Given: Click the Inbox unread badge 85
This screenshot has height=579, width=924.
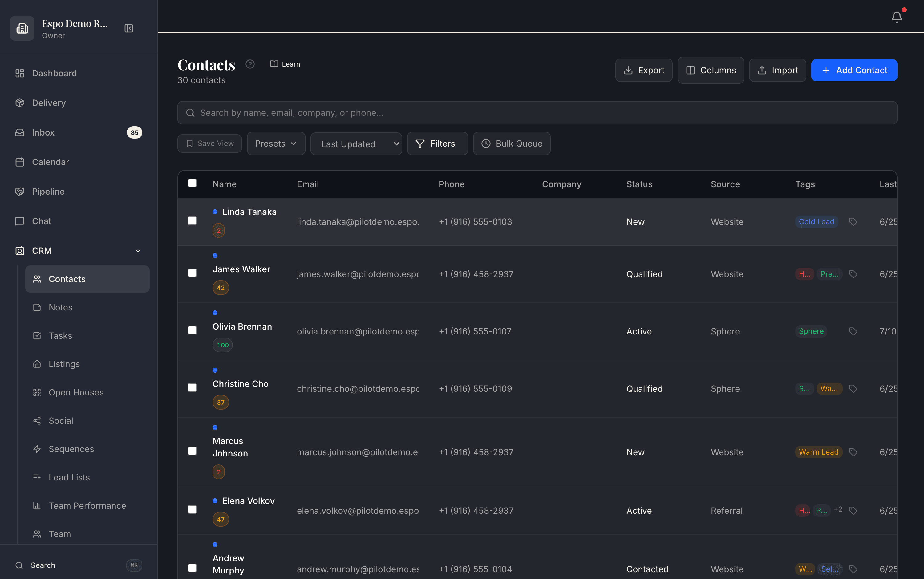Looking at the screenshot, I should pyautogui.click(x=134, y=132).
